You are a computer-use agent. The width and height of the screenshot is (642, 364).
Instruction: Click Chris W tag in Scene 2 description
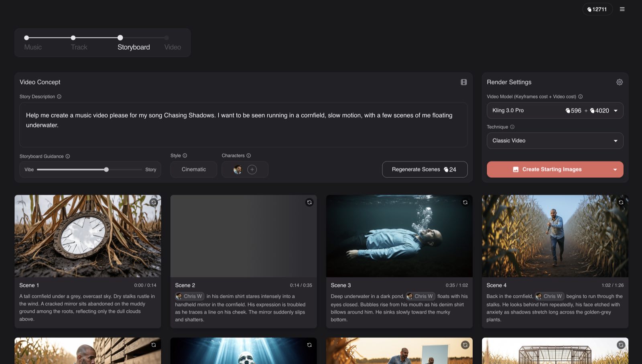pyautogui.click(x=189, y=296)
